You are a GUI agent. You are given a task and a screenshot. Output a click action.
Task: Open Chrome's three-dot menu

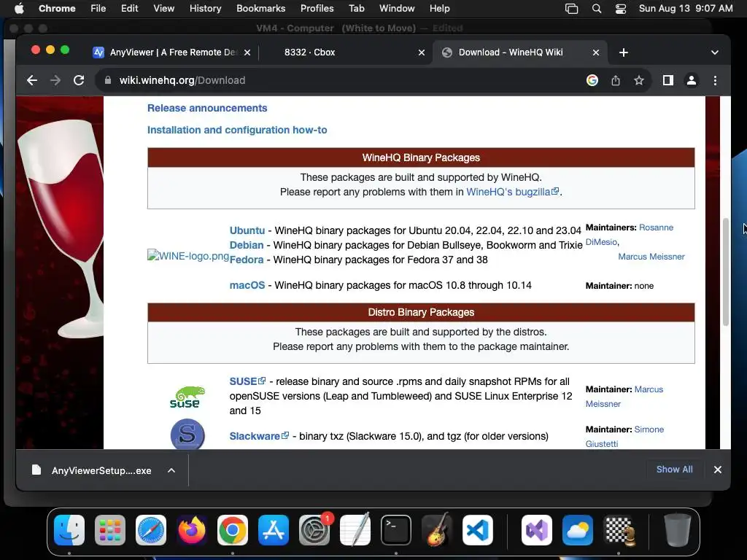[715, 80]
